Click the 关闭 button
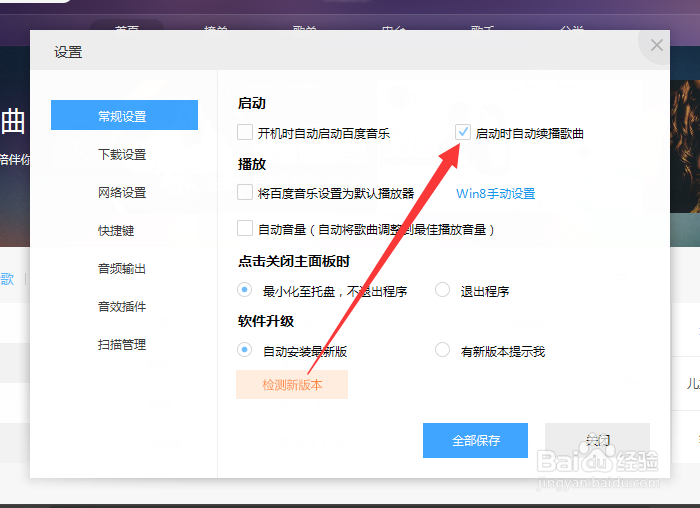The width and height of the screenshot is (700, 508). 597,440
